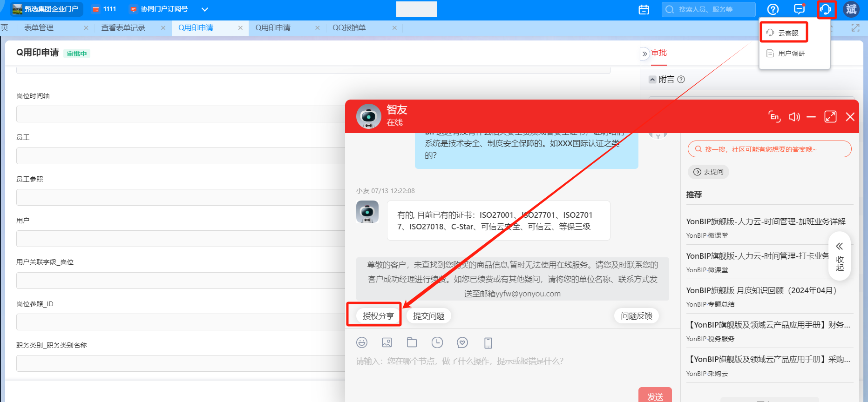Click the 提交问题 button

pyautogui.click(x=428, y=316)
